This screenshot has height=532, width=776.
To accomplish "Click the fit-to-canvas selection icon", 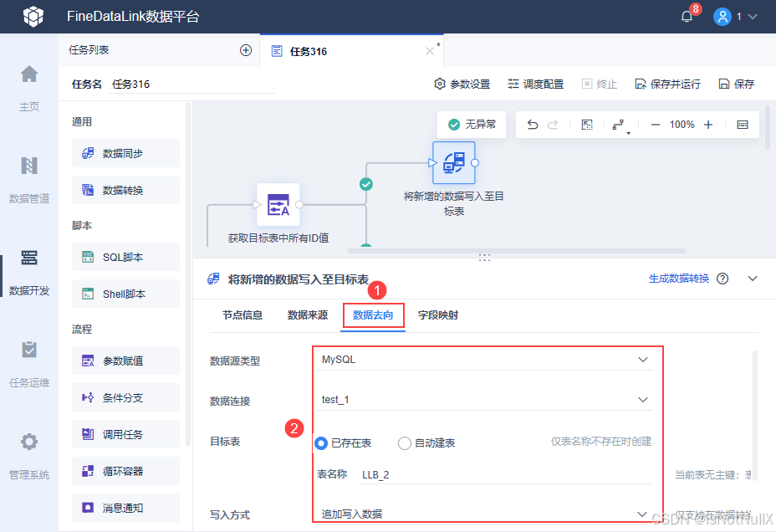I will (587, 125).
